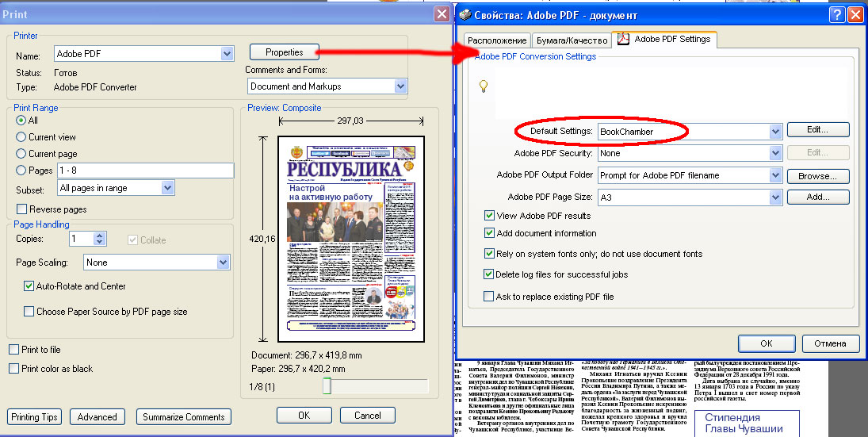Click the Copies number field

82,239
